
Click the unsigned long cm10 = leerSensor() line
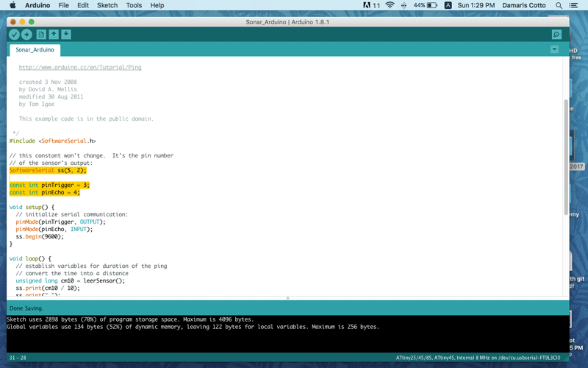click(x=70, y=280)
